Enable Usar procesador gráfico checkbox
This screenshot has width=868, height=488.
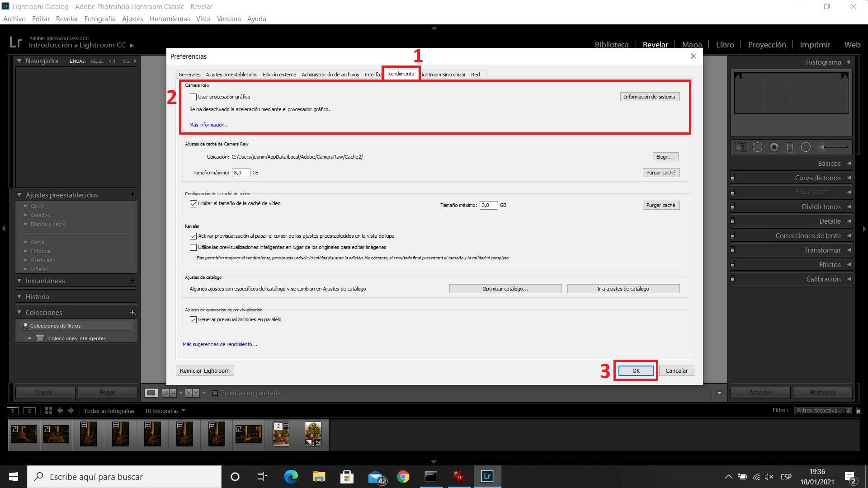point(194,97)
